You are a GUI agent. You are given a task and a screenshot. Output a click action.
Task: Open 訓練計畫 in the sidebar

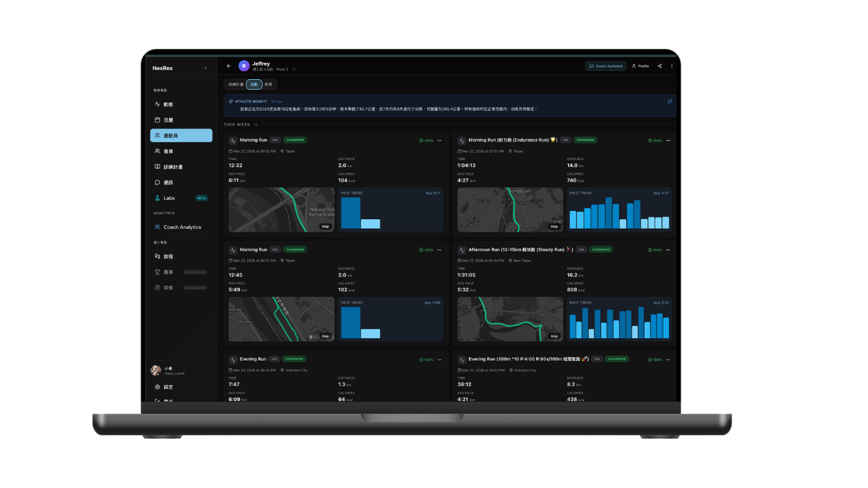tap(181, 167)
